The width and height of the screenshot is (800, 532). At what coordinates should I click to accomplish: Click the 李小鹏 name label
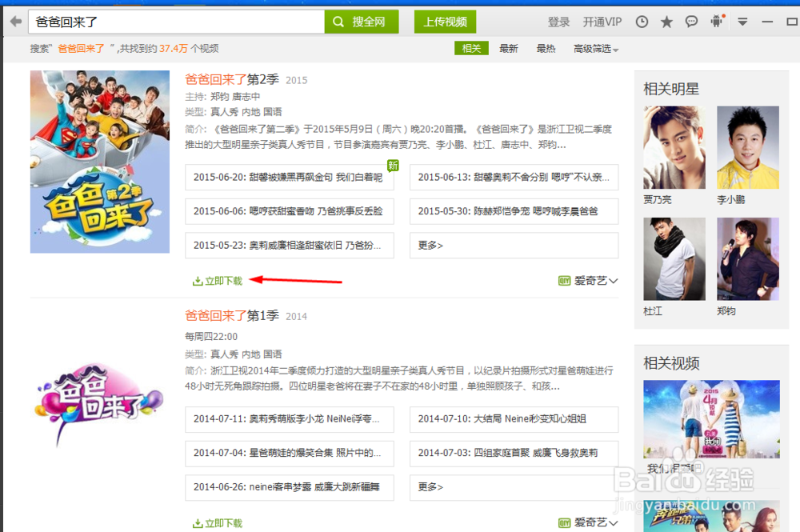pos(731,200)
